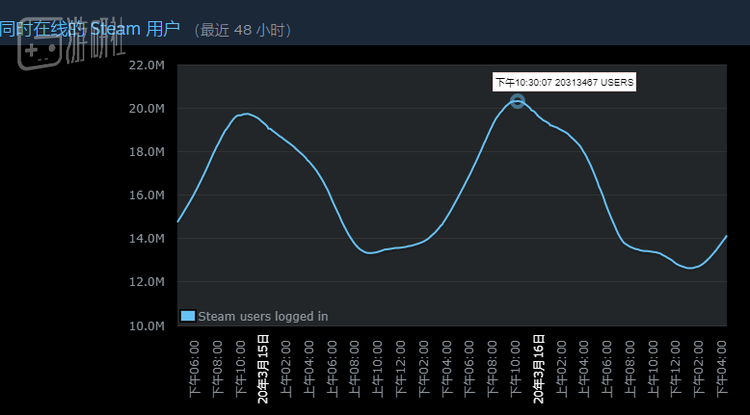Click the 12.0M y-axis label
This screenshot has width=750, height=415.
pyautogui.click(x=146, y=282)
